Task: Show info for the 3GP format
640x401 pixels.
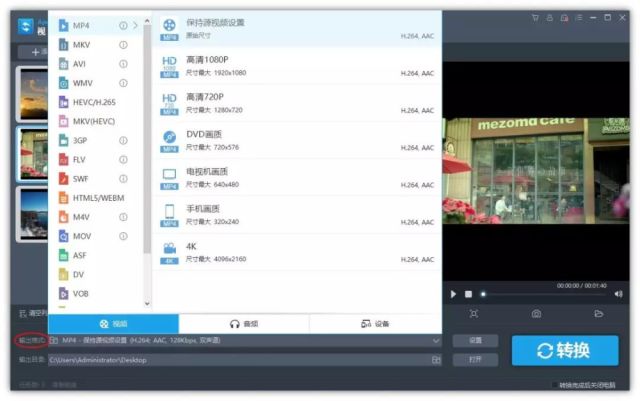Action: coord(123,140)
